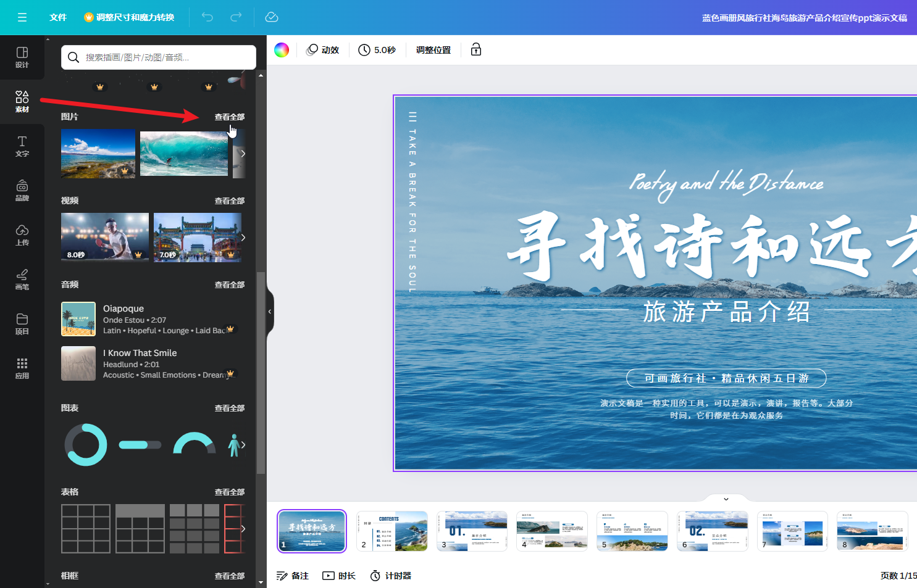
Task: Select slide thumbnail 6 with 02.
Action: click(x=713, y=531)
